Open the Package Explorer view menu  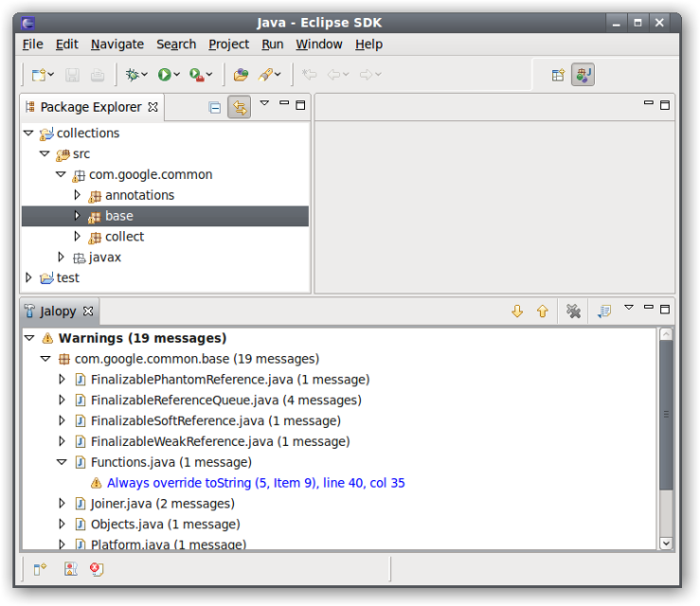tap(264, 103)
